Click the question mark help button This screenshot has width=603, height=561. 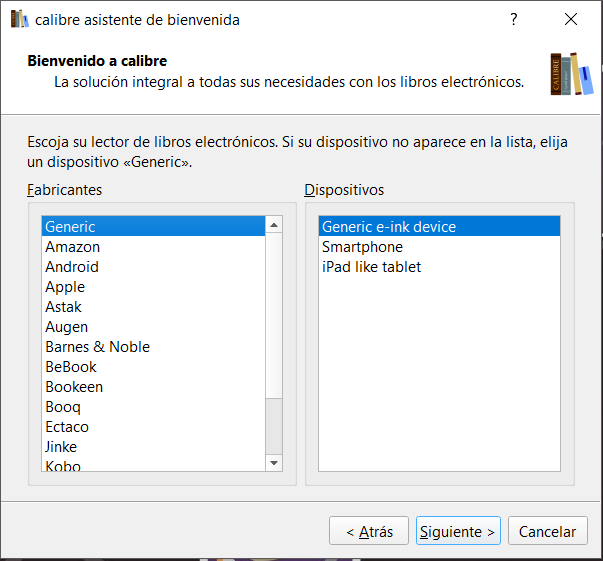(x=513, y=19)
